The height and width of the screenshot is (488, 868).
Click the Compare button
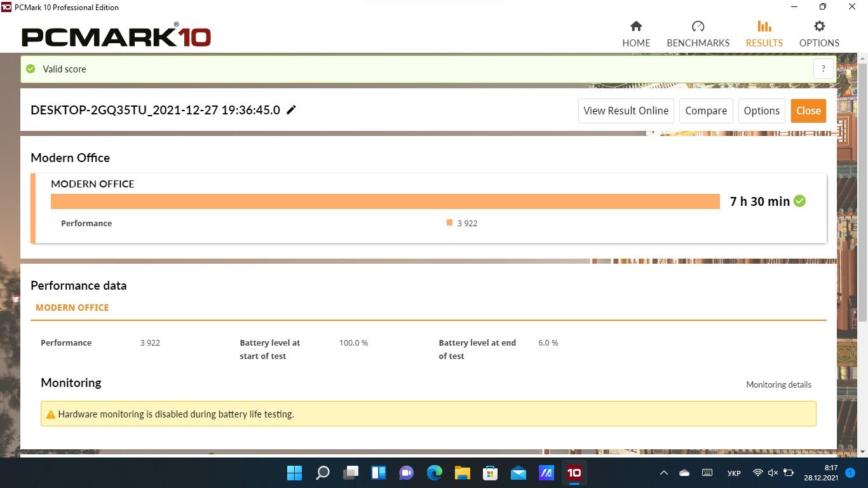pos(706,111)
